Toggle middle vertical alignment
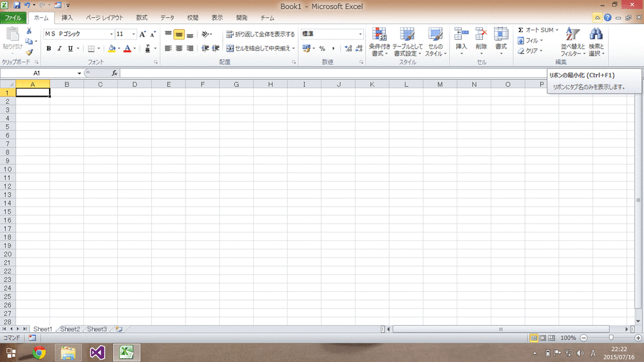The image size is (644, 362). [x=179, y=35]
